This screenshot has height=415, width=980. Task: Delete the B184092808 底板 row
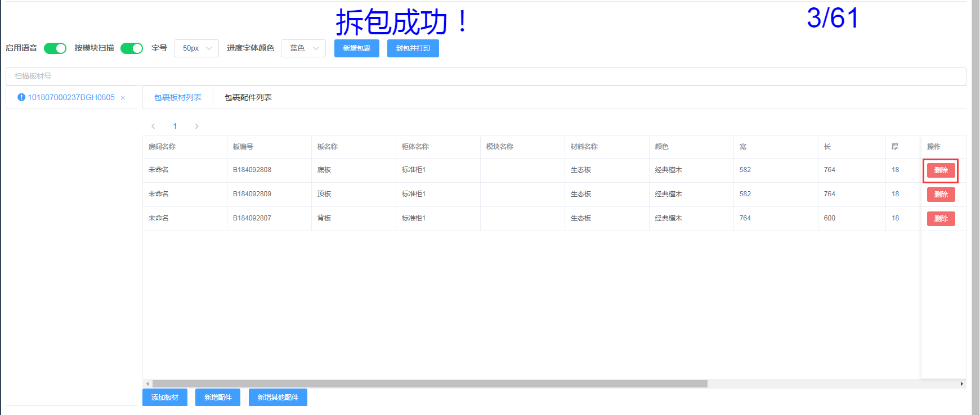(x=941, y=170)
